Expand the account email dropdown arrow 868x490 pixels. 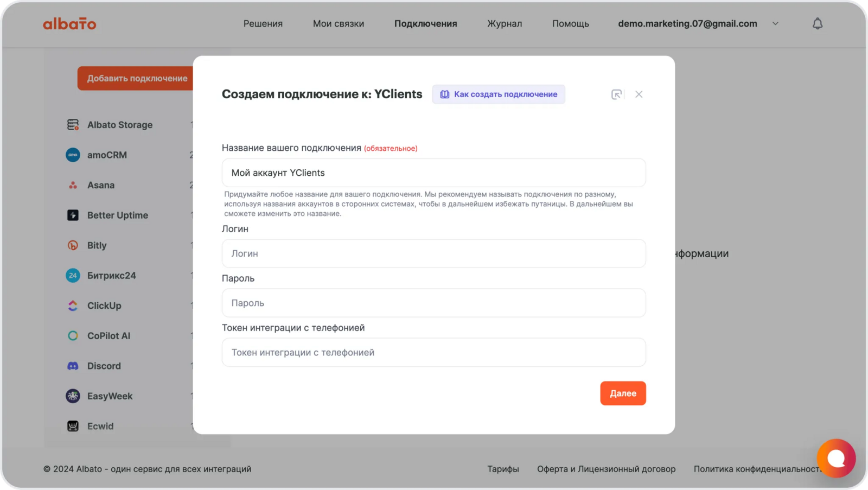(x=775, y=24)
